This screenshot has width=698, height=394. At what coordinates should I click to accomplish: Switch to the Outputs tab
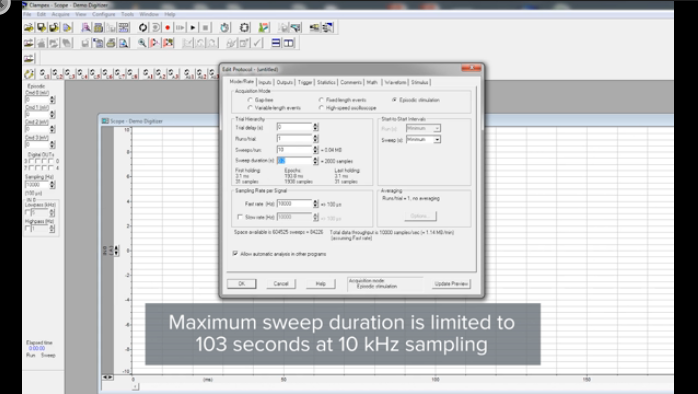coord(284,82)
